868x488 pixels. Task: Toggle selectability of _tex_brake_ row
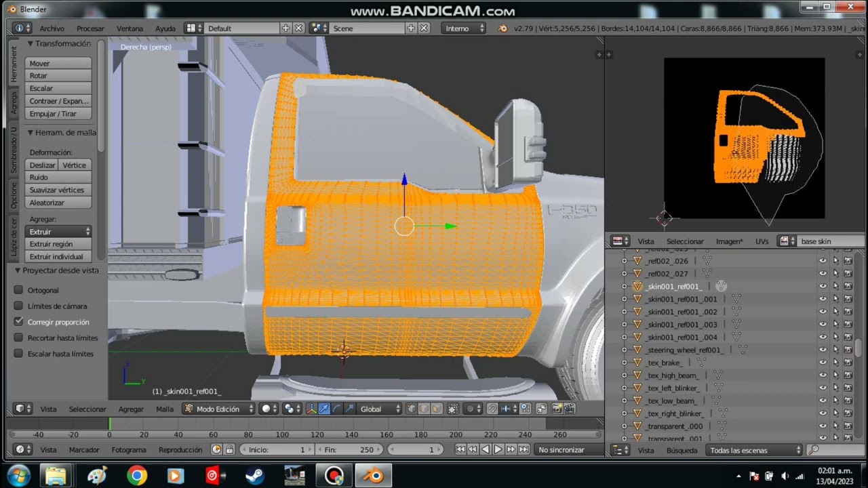[x=835, y=363]
